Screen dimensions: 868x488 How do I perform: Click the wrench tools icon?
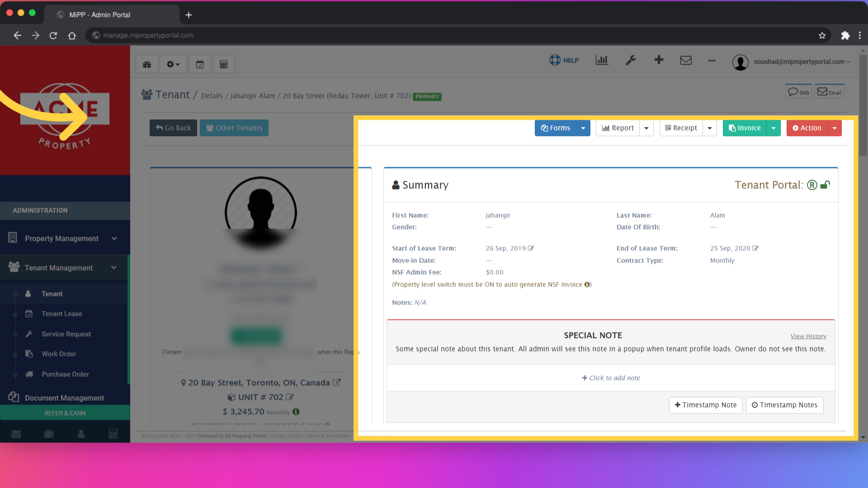(631, 60)
